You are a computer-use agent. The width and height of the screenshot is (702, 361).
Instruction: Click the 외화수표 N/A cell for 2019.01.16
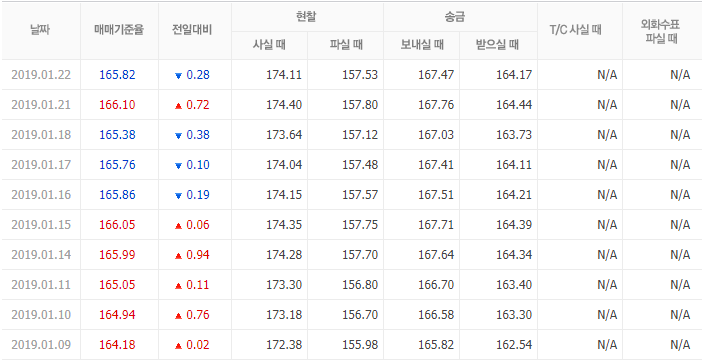[x=680, y=195]
